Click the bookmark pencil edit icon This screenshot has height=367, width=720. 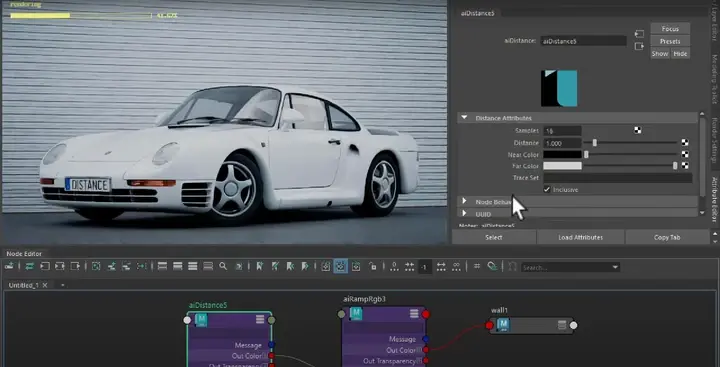(x=275, y=266)
